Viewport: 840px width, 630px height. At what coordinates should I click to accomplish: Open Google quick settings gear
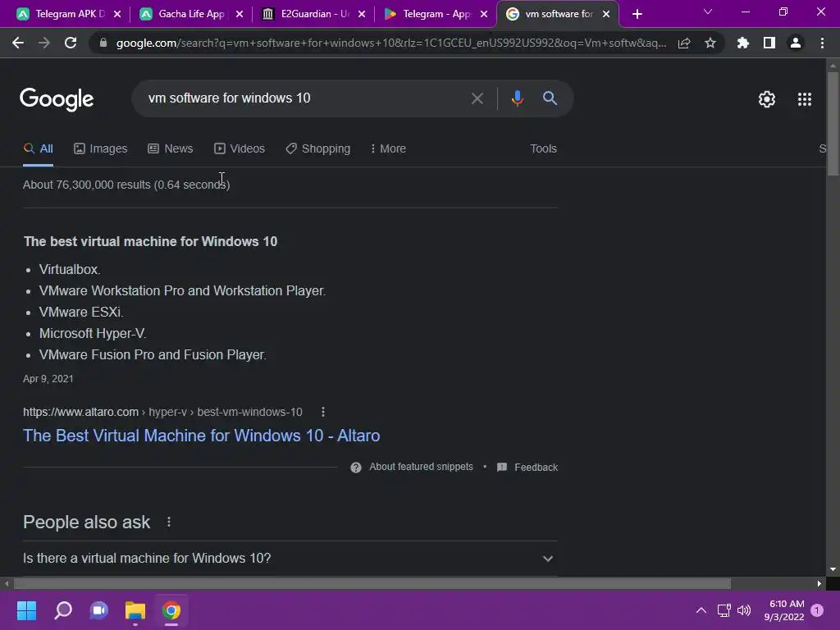[767, 99]
